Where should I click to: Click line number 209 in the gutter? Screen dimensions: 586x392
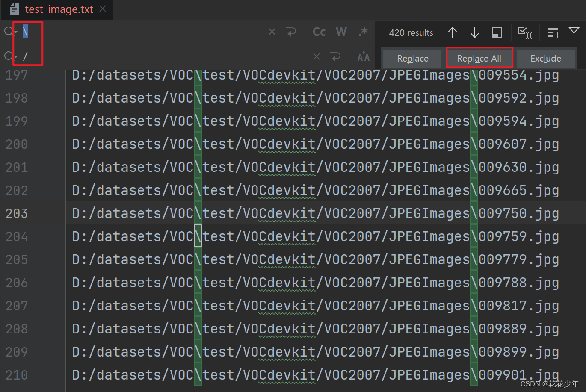(x=17, y=352)
